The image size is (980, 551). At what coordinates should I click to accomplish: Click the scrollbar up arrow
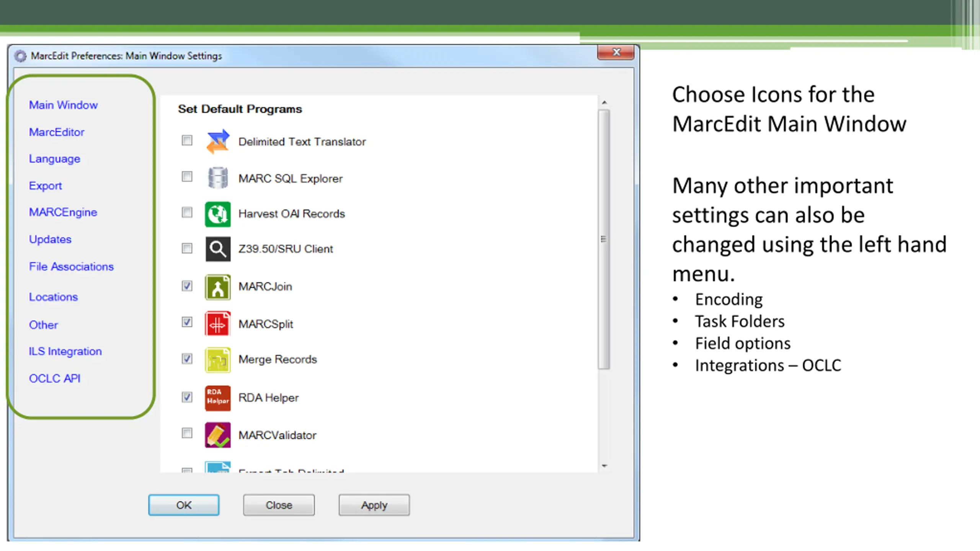(x=604, y=103)
